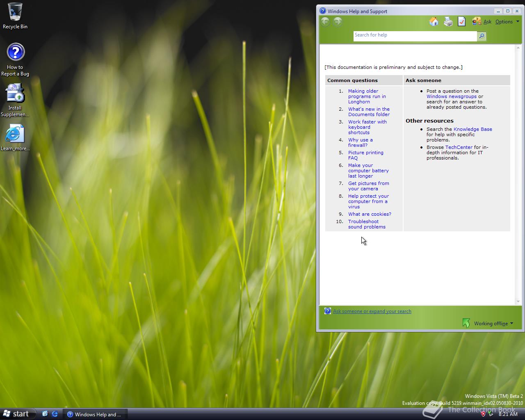Click the Ask toolbar label
This screenshot has width=525, height=420.
pos(487,22)
